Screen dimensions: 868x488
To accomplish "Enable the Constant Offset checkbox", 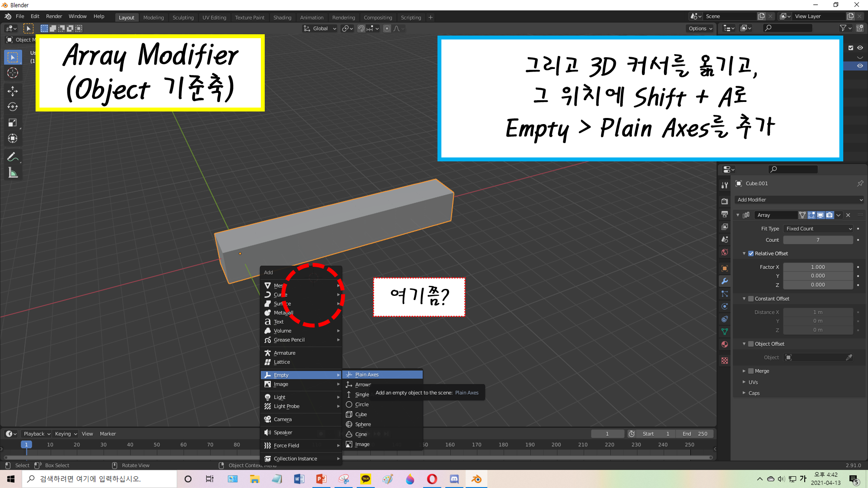I will point(751,298).
